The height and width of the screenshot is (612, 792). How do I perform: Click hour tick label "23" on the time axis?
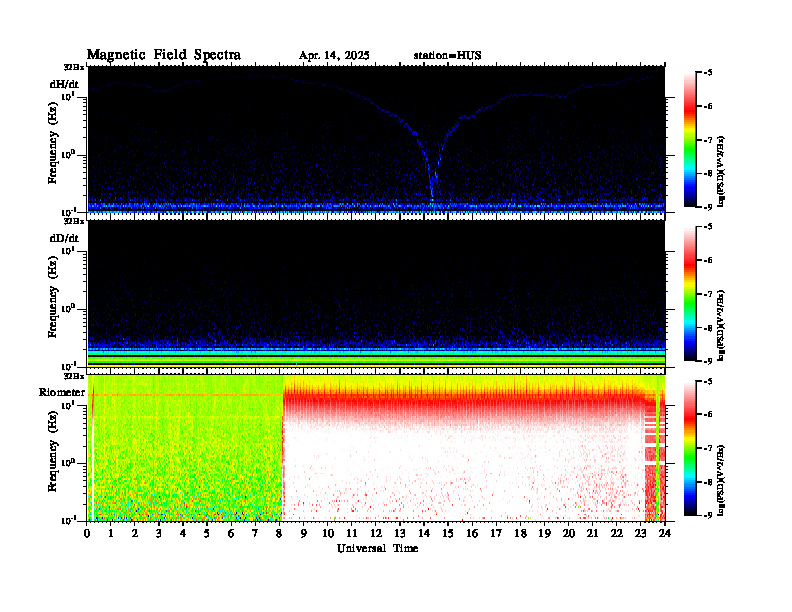click(x=641, y=534)
